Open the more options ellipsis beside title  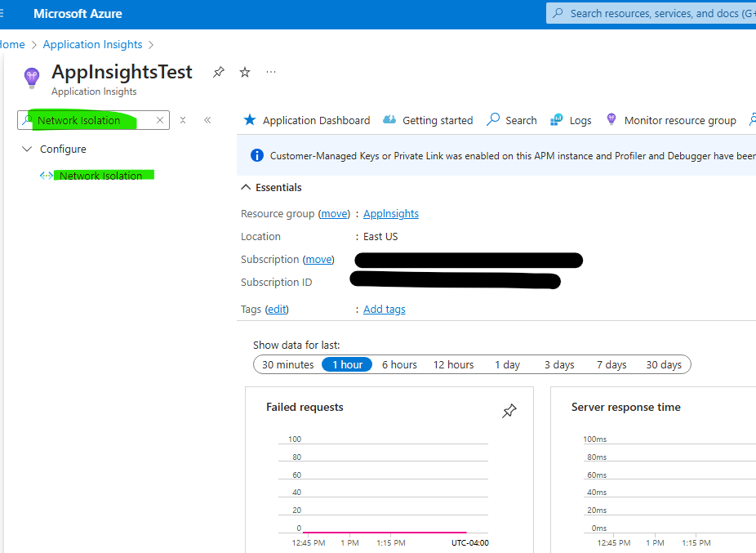[x=271, y=72]
